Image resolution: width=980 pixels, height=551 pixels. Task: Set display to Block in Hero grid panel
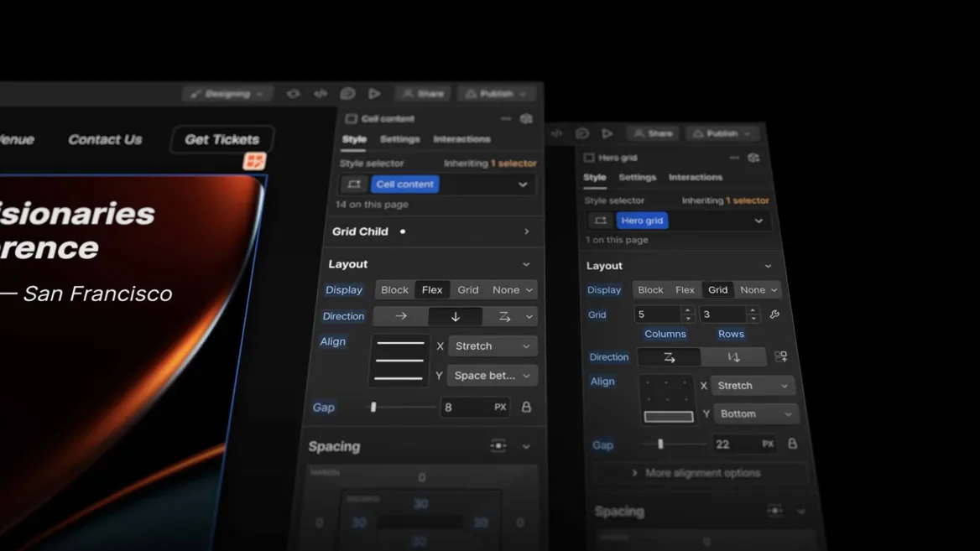(x=650, y=290)
